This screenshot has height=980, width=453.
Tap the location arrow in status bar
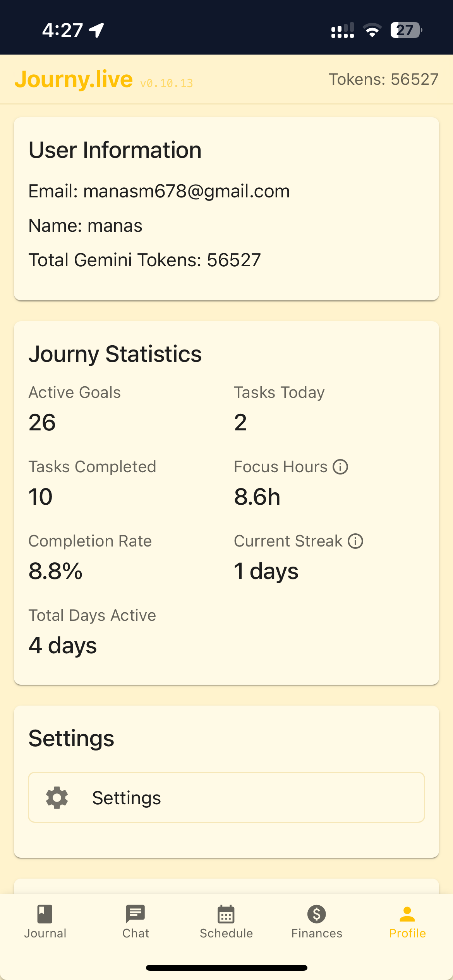coord(97,30)
